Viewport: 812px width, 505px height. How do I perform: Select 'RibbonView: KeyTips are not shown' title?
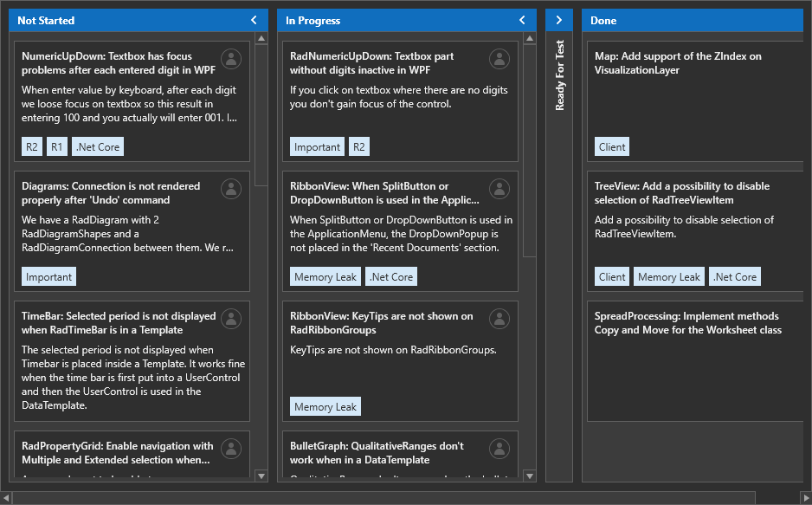[x=381, y=323]
